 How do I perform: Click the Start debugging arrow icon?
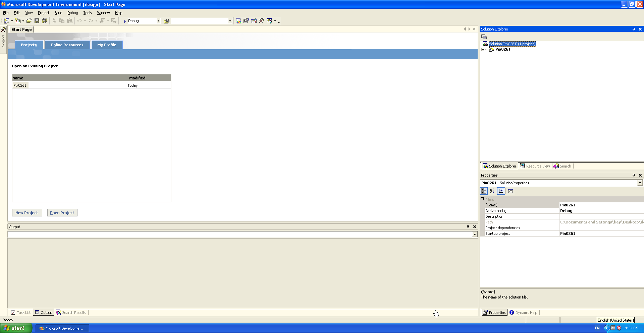124,21
